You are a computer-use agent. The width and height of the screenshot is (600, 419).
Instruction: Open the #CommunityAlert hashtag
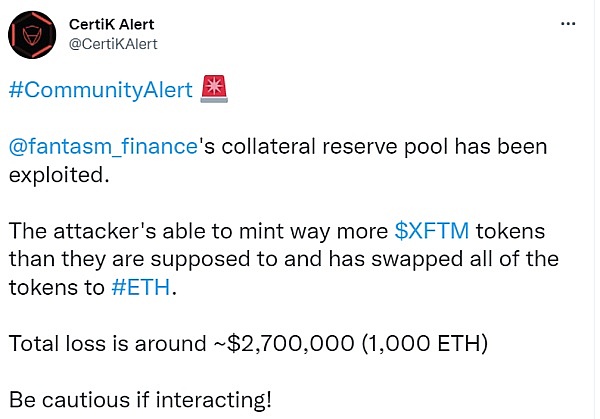point(101,90)
